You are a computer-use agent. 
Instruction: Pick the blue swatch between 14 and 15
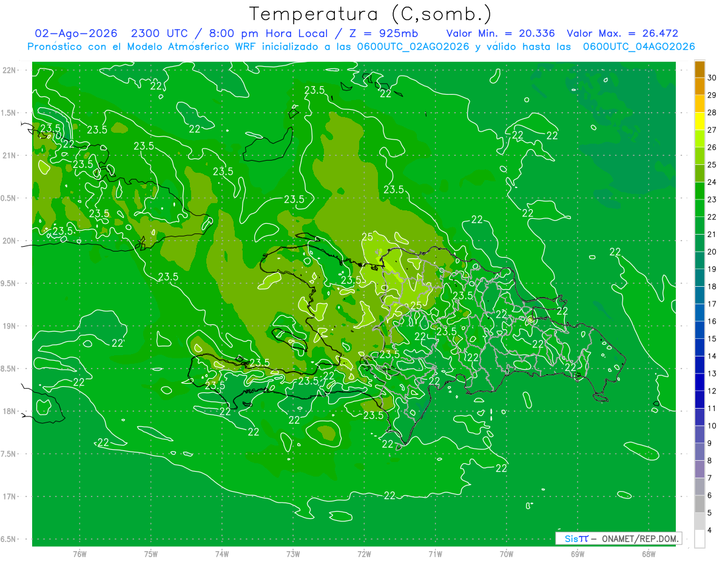(699, 347)
